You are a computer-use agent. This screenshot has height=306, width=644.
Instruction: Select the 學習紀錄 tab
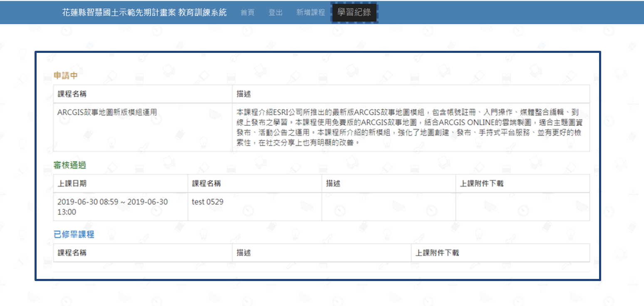coord(354,12)
